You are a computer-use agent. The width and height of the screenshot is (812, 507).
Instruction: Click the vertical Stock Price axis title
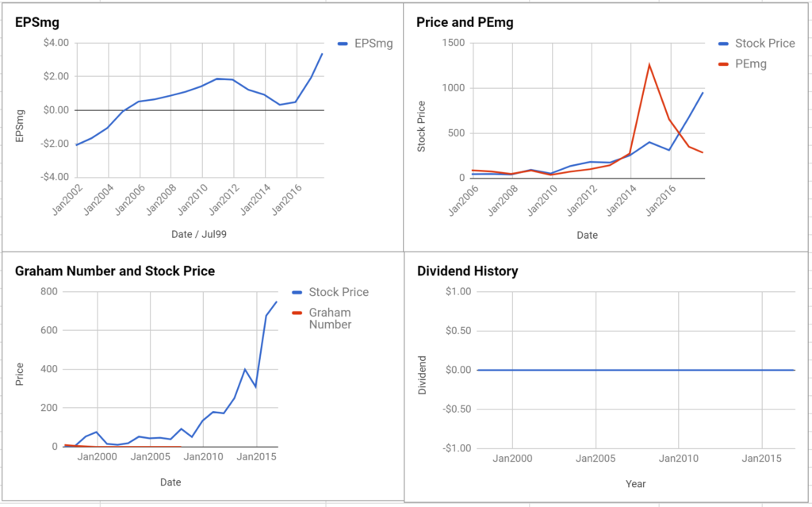pyautogui.click(x=421, y=126)
